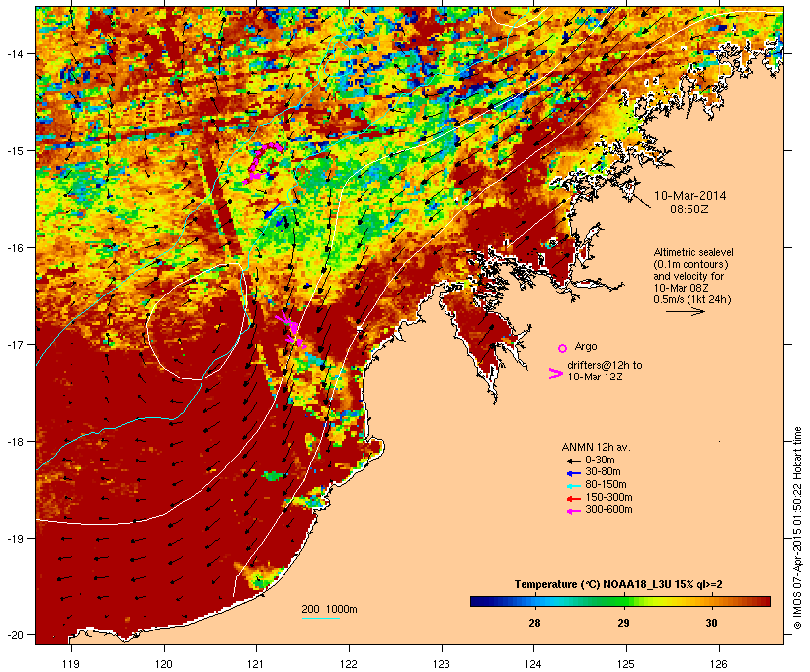Viewport: 810px width, 672px height.
Task: Click longitude label 123
Action: tap(442, 664)
